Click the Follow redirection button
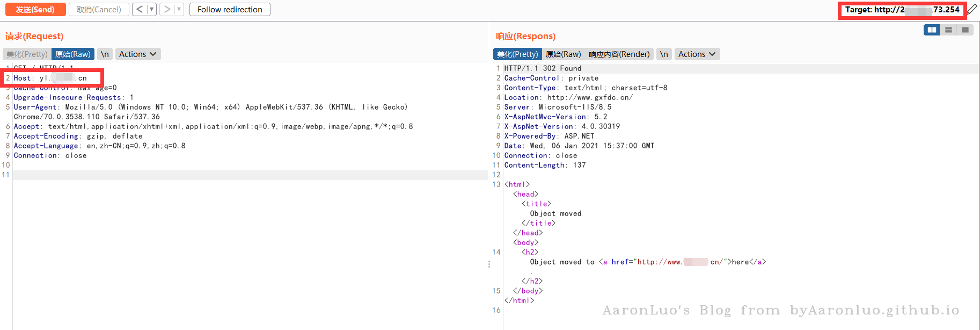 230,9
